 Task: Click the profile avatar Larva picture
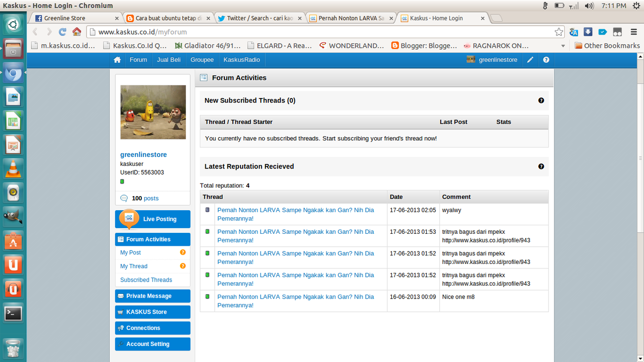pos(153,112)
